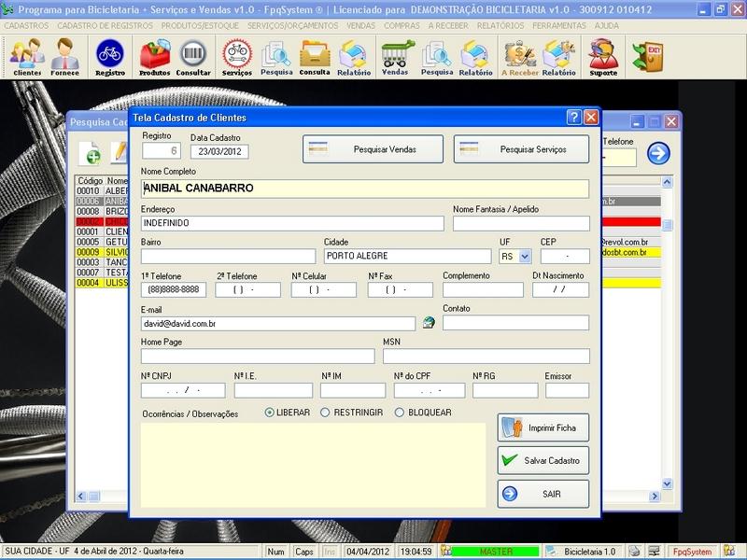Click the Serviços bicycle icon
Screen dimensions: 747x560
236,57
